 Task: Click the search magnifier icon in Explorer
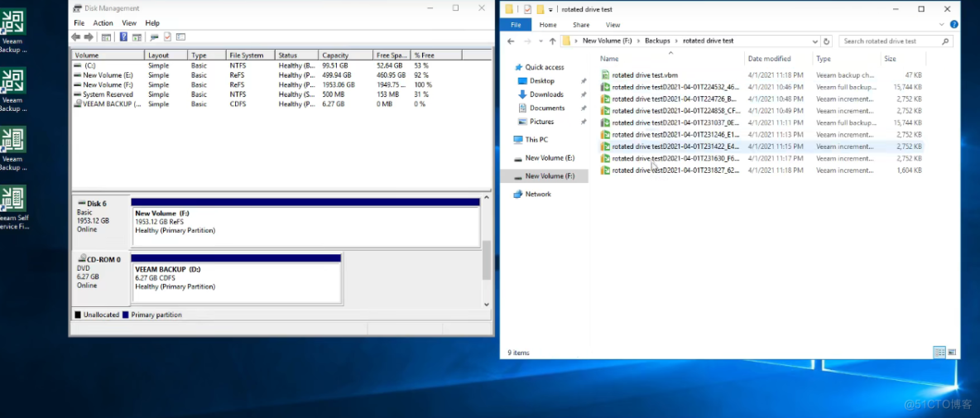[945, 41]
